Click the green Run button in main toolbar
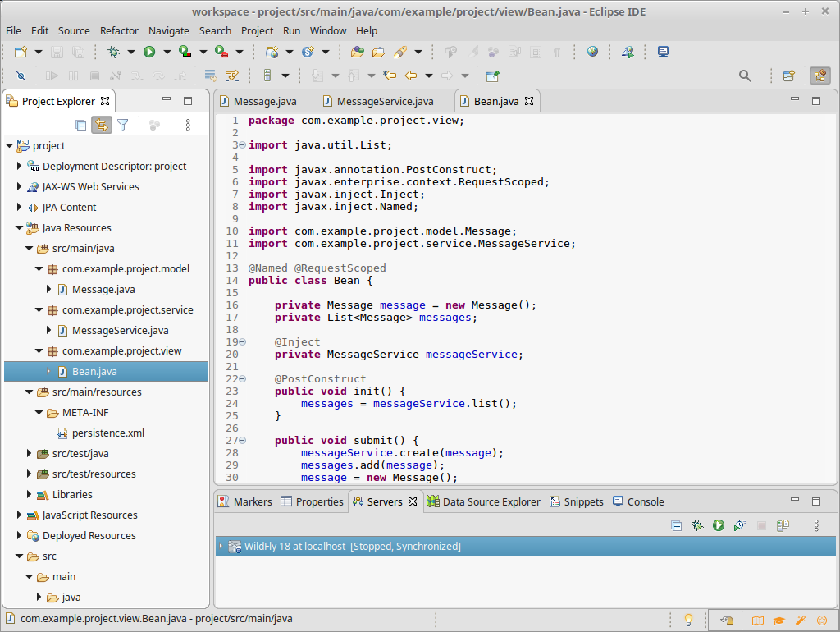840x632 pixels. pyautogui.click(x=149, y=52)
